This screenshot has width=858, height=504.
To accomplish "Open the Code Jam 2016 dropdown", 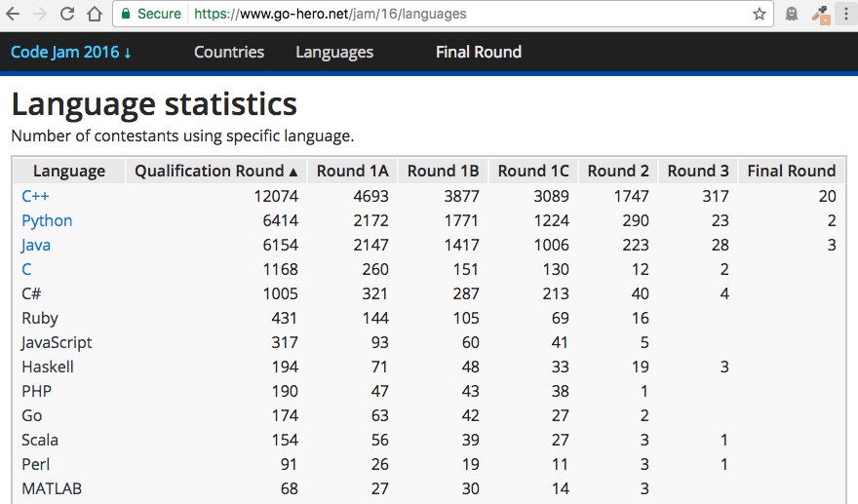I will pos(71,52).
